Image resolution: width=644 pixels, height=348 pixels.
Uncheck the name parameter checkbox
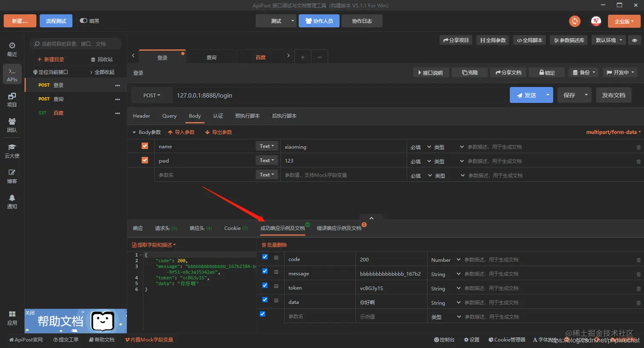pos(145,146)
